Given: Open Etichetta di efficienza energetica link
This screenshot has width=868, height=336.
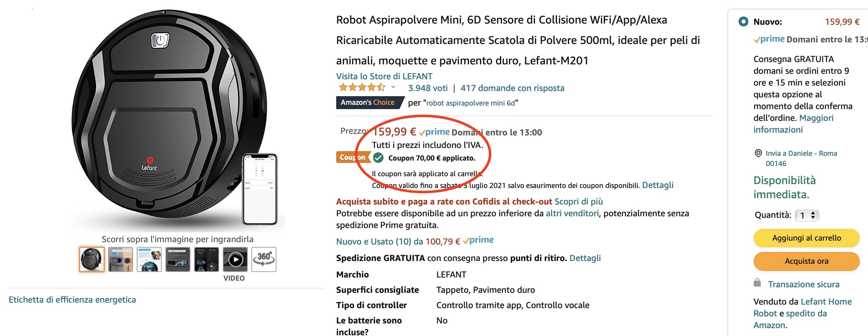Looking at the screenshot, I should 72,300.
